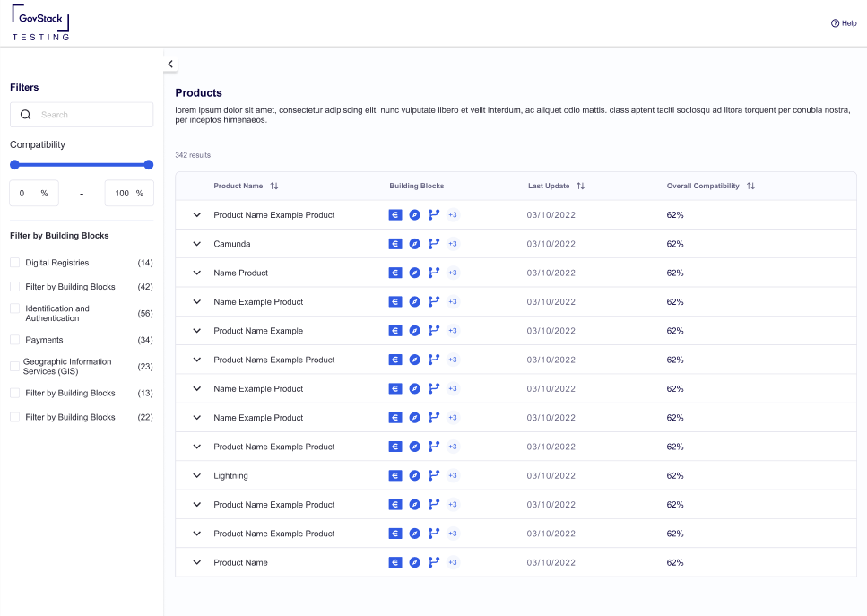Click the branch workflow icon in Lightning row
867x616 pixels.
pyautogui.click(x=434, y=475)
